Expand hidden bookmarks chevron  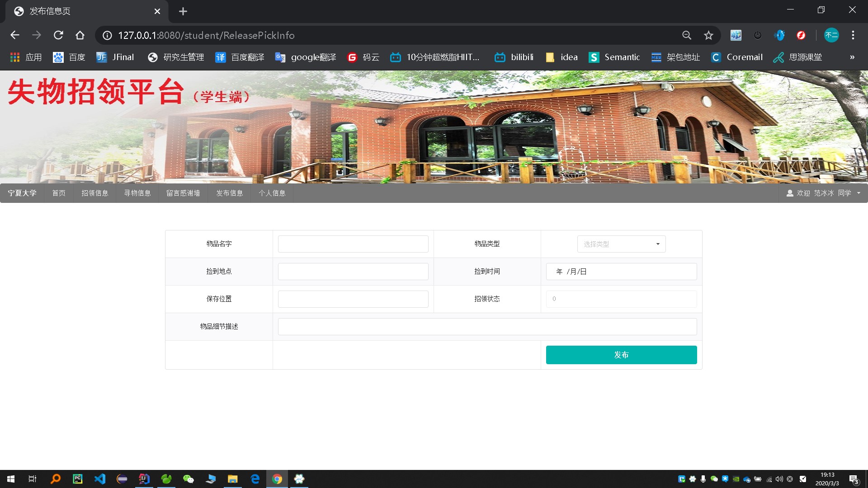click(x=852, y=57)
